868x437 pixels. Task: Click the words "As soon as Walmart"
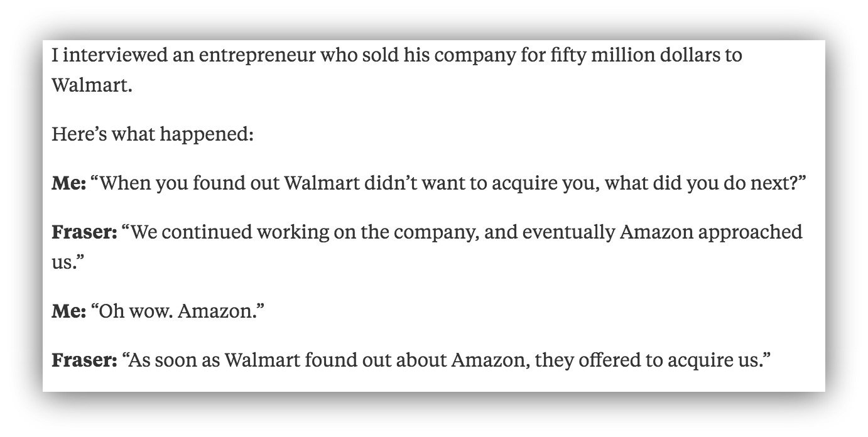pyautogui.click(x=205, y=360)
